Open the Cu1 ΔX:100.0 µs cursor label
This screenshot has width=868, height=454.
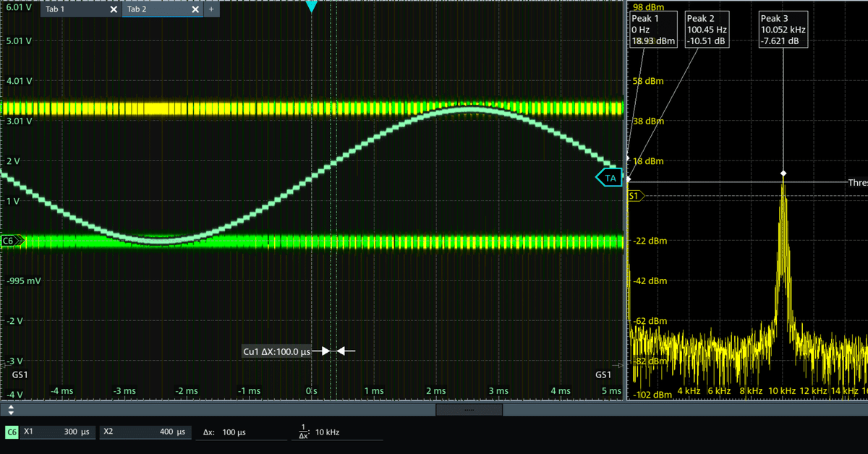pos(276,351)
